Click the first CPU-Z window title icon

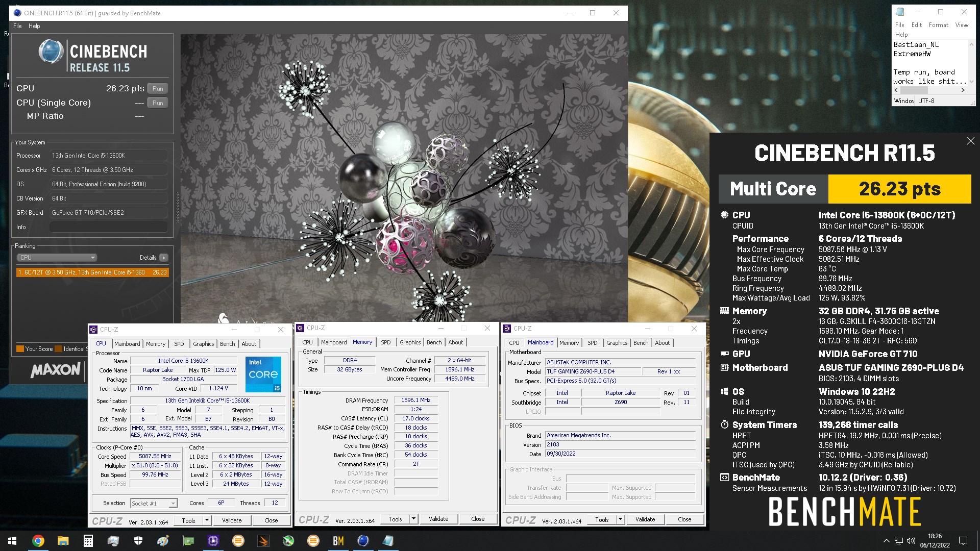click(x=94, y=330)
